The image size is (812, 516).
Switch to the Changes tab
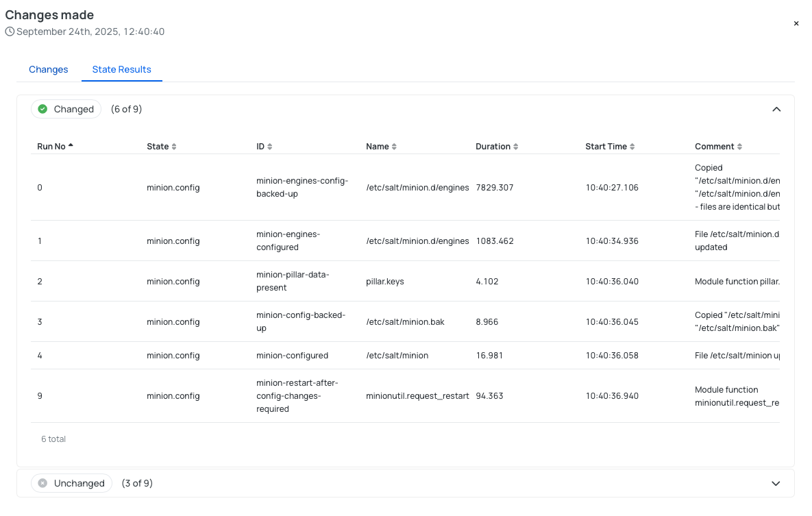click(49, 69)
